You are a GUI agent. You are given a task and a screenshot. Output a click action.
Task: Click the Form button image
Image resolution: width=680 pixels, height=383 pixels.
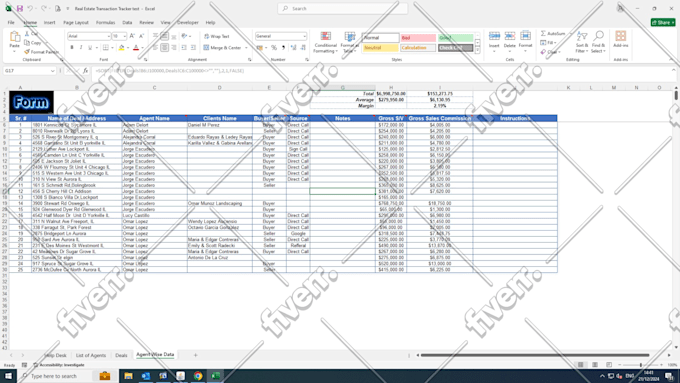pyautogui.click(x=32, y=102)
